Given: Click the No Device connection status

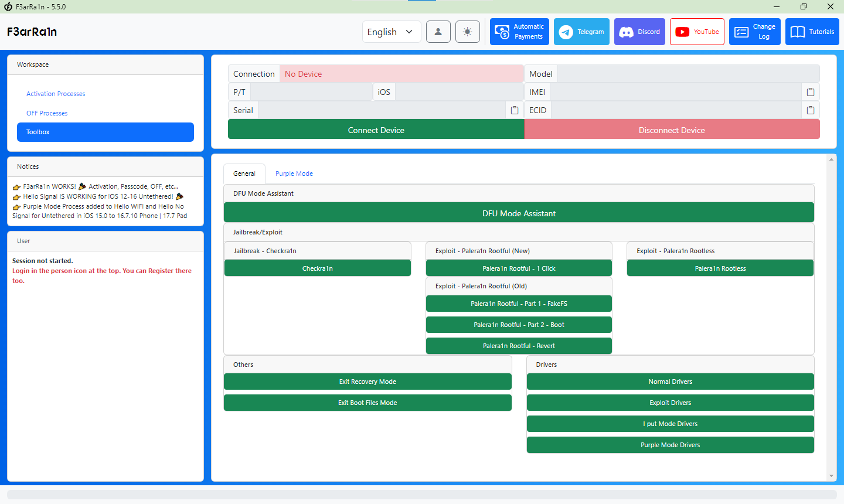Looking at the screenshot, I should tap(401, 74).
